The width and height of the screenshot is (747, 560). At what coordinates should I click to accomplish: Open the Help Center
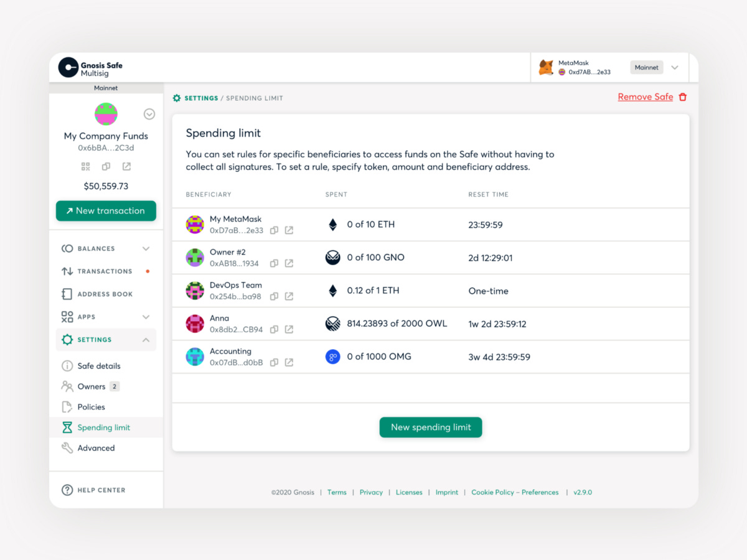click(x=93, y=490)
